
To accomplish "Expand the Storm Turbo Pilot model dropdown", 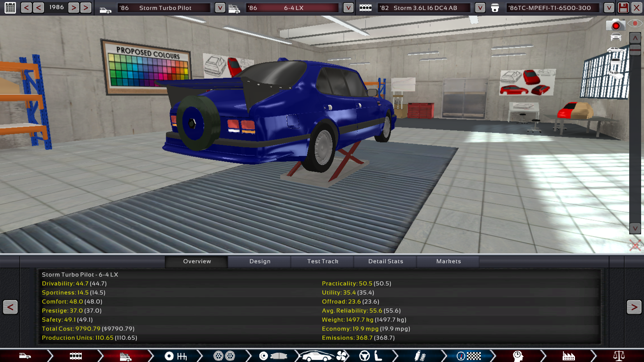I will (220, 8).
